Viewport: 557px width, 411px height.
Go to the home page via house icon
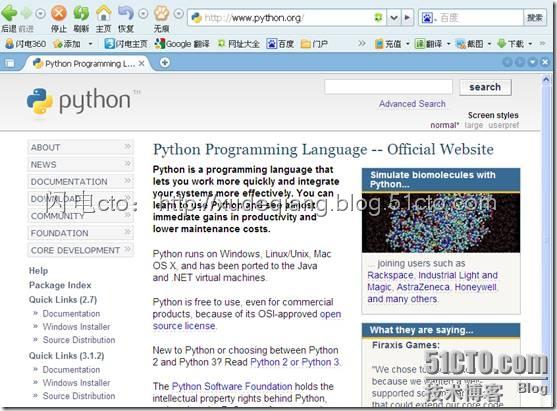(x=104, y=13)
